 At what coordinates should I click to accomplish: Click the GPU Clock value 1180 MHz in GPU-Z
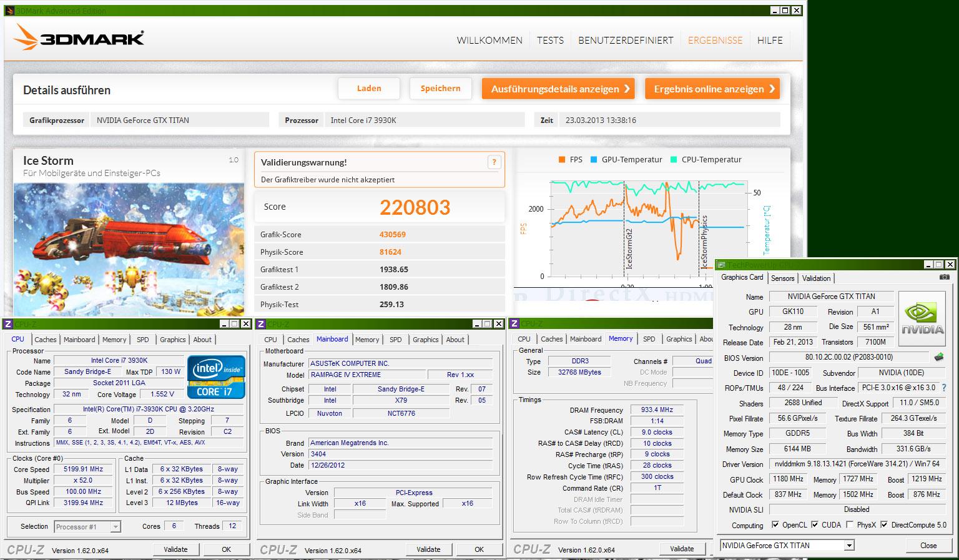point(788,479)
